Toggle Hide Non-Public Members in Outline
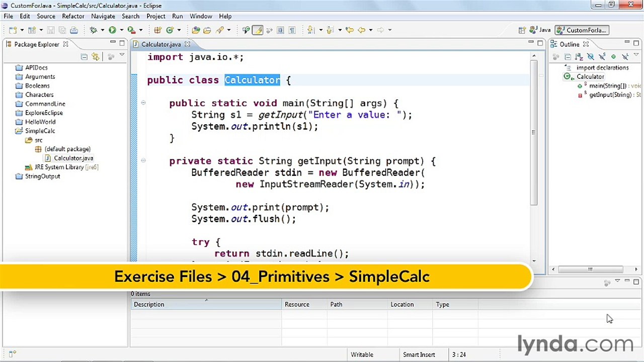Screen dimensions: 644x362 613,57
